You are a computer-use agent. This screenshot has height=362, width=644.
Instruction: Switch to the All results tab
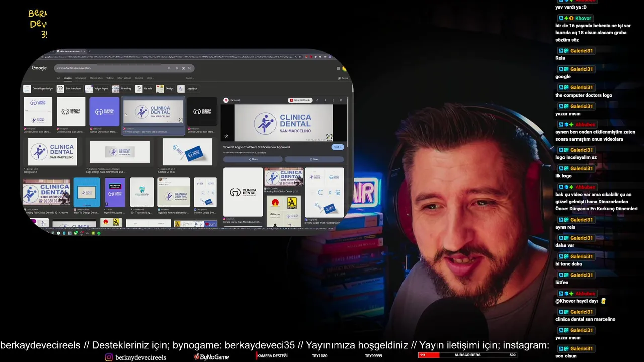pyautogui.click(x=58, y=78)
